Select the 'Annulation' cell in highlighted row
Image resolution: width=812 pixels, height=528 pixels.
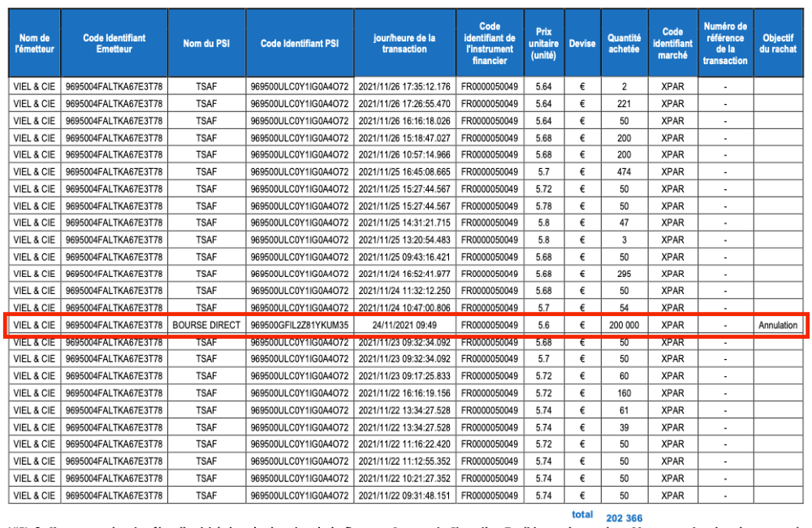tap(778, 326)
